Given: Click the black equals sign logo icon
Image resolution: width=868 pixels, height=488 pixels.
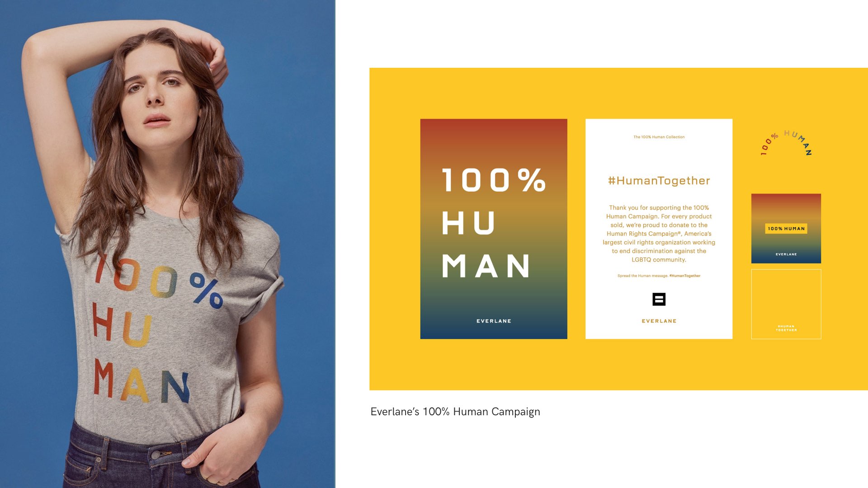Looking at the screenshot, I should coord(659,299).
